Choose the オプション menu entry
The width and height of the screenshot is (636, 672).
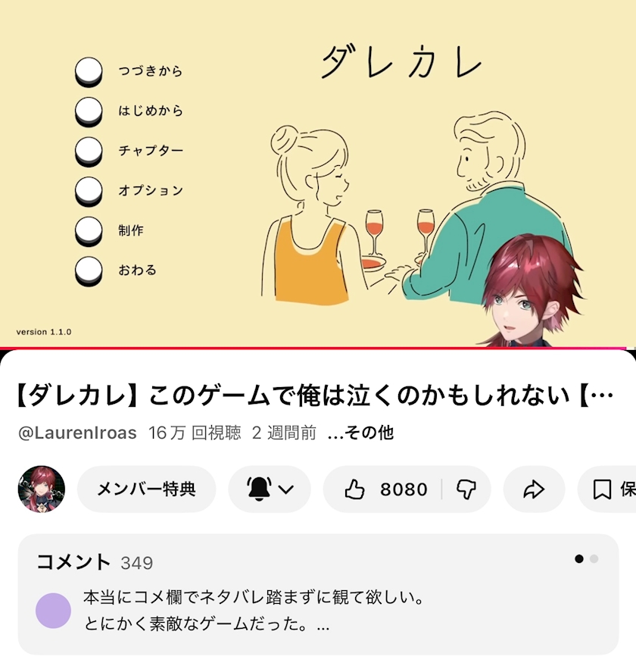coord(151,190)
